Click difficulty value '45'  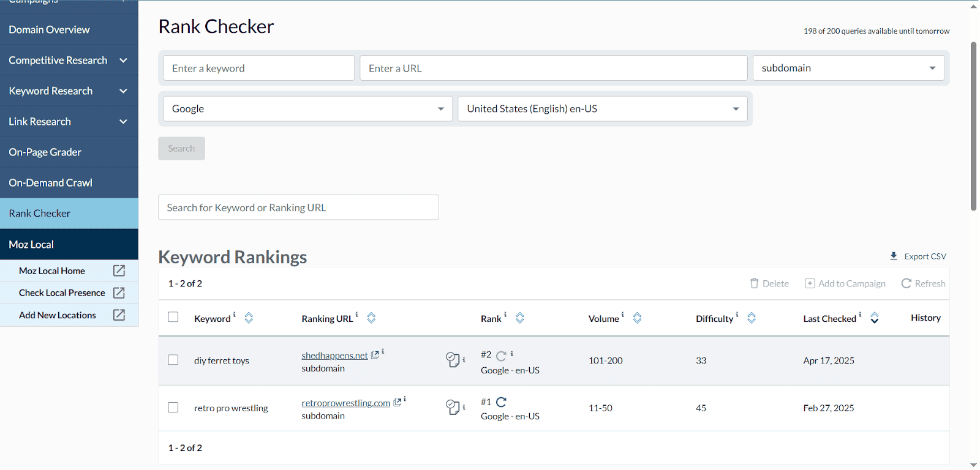(701, 408)
